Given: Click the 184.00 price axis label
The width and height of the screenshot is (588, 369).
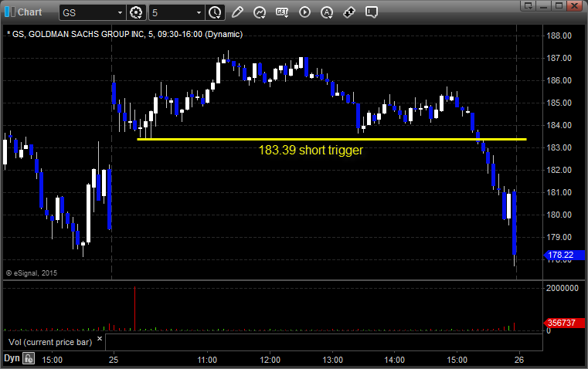Looking at the screenshot, I should click(559, 125).
